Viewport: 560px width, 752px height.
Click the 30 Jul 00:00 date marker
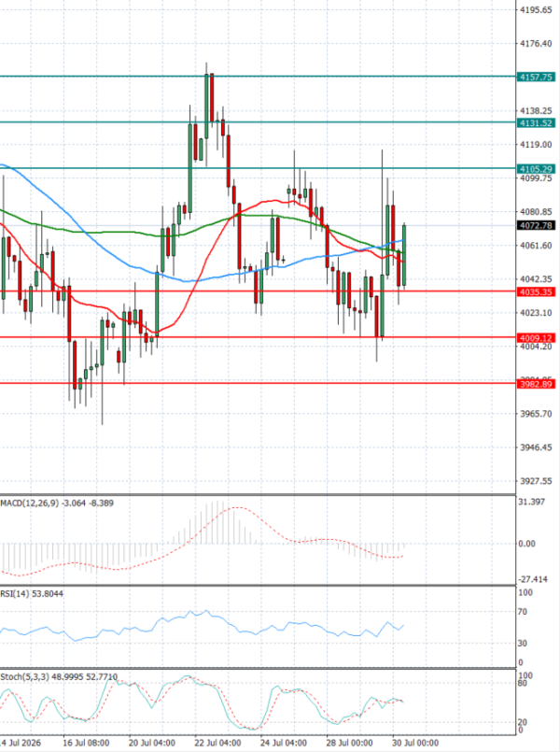coord(415,743)
